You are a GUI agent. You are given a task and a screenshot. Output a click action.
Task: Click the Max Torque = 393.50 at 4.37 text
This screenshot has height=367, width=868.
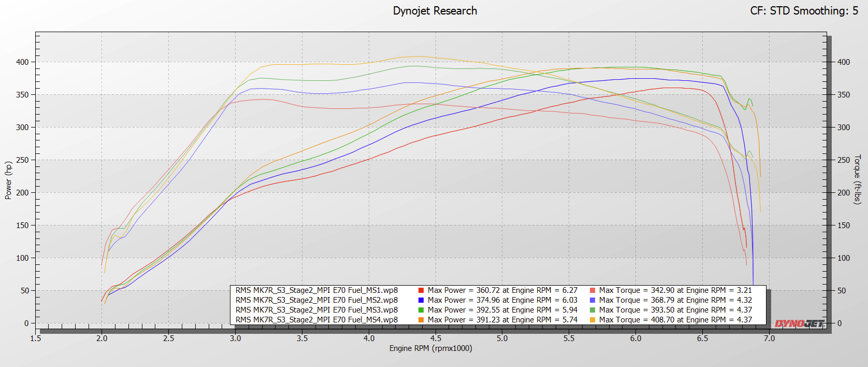coord(675,310)
